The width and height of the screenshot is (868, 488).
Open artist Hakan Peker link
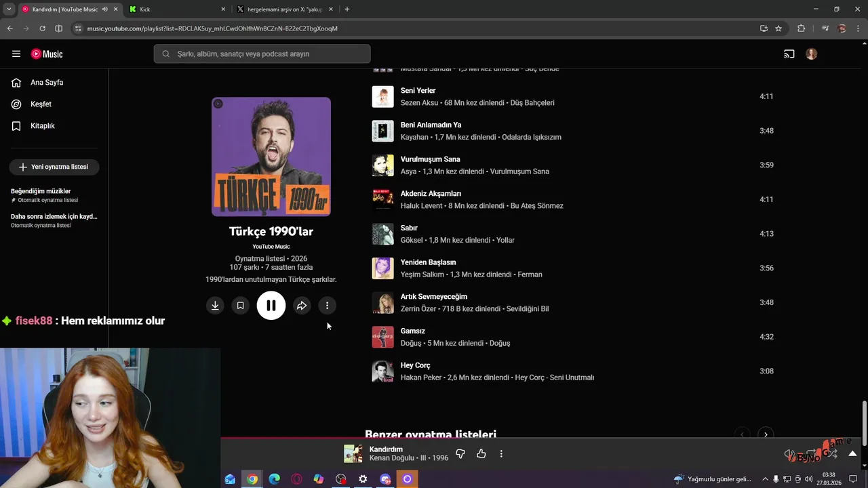tap(421, 378)
